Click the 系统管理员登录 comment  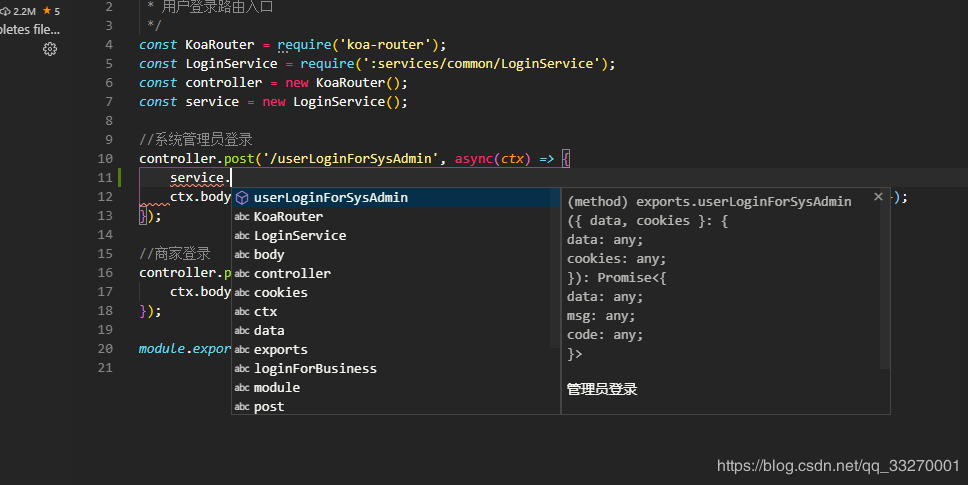click(196, 139)
